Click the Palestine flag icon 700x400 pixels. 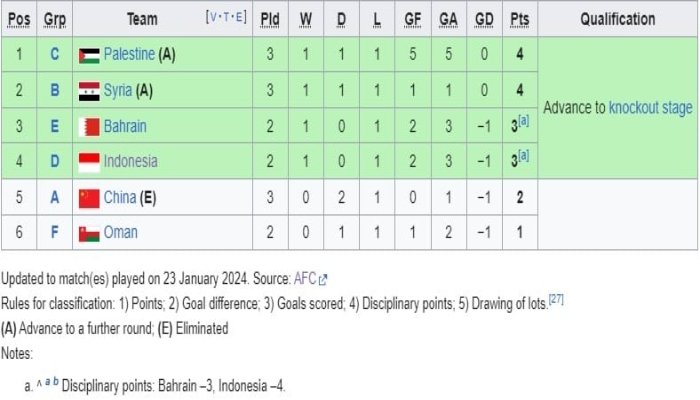(x=89, y=56)
